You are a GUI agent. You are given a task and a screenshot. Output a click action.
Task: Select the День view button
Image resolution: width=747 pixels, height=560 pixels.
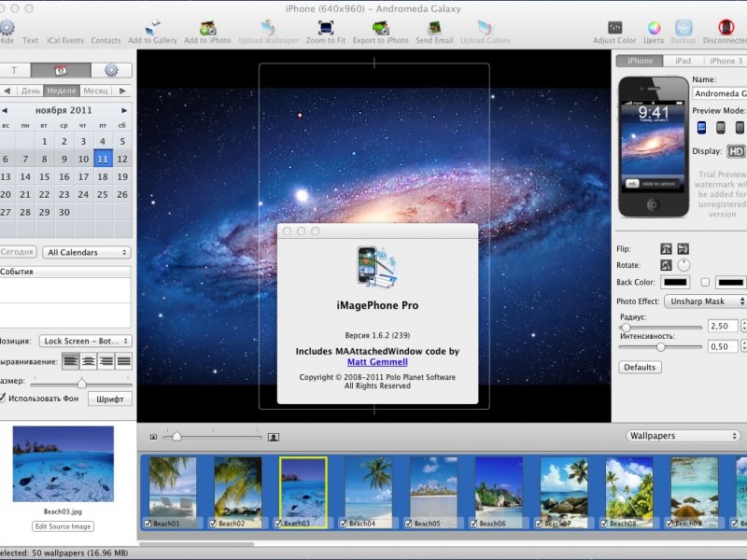pyautogui.click(x=31, y=91)
